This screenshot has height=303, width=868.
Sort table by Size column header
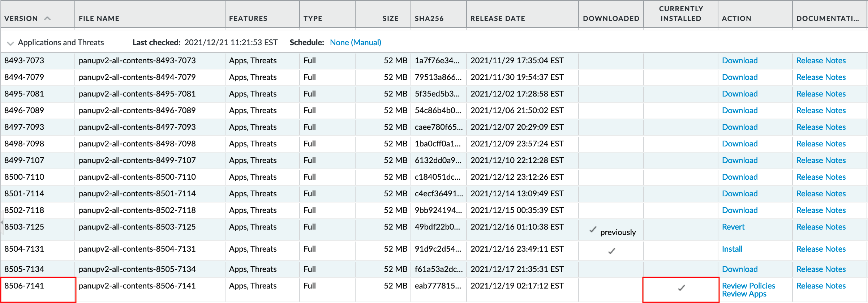click(390, 18)
